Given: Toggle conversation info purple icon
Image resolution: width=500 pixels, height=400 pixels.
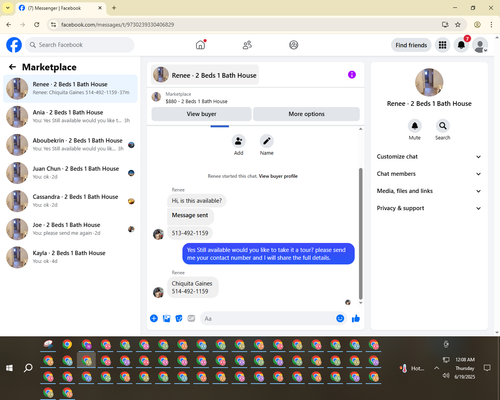Looking at the screenshot, I should coord(352,75).
